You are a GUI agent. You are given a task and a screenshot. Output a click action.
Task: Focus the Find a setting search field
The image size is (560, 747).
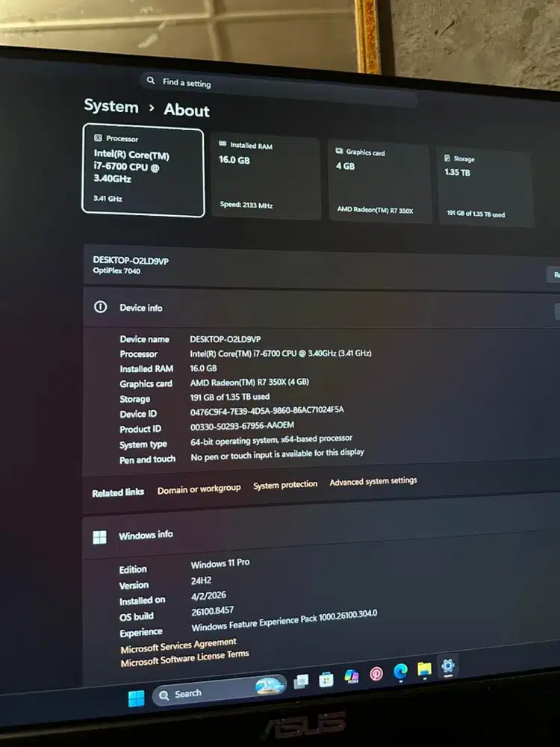[279, 89]
